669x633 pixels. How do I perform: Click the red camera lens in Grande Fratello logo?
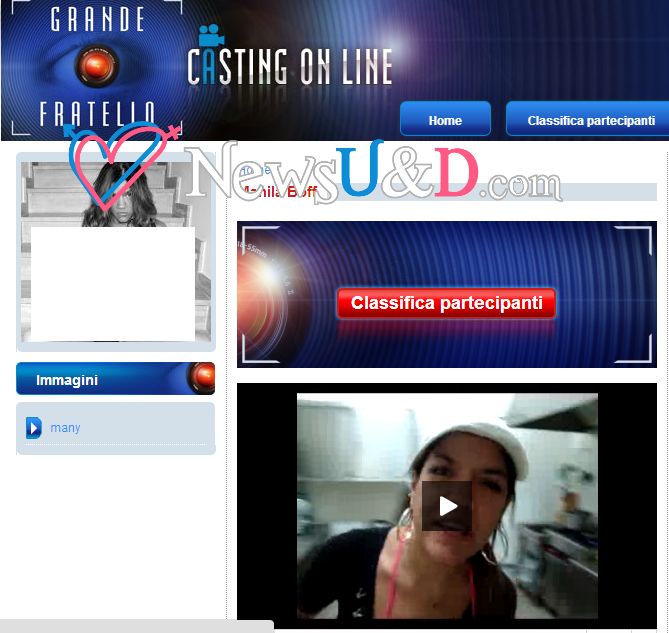(97, 66)
